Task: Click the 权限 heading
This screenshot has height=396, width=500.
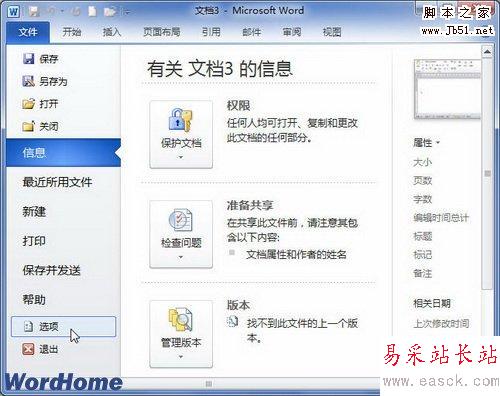Action: pos(238,105)
